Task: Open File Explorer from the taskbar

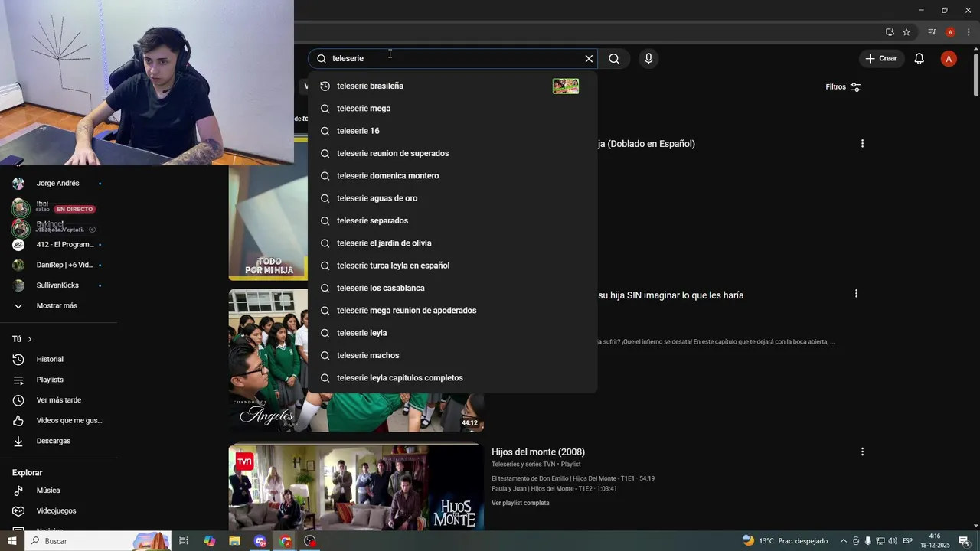Action: click(x=235, y=541)
